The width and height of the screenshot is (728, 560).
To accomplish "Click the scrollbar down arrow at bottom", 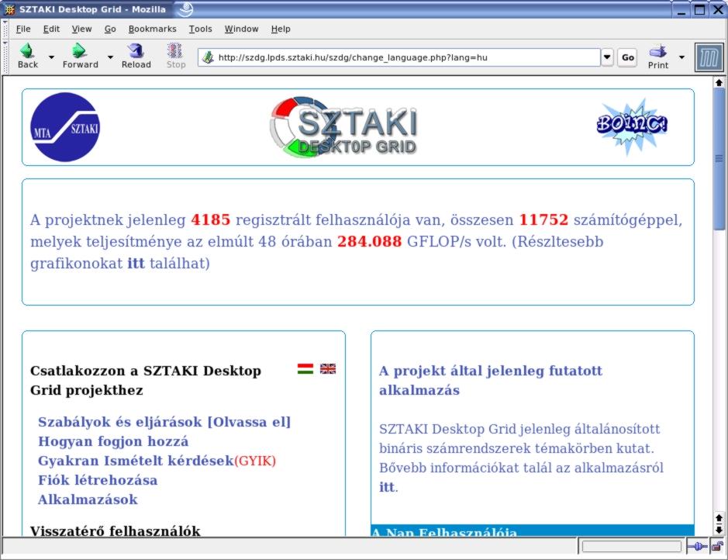I will click(719, 529).
